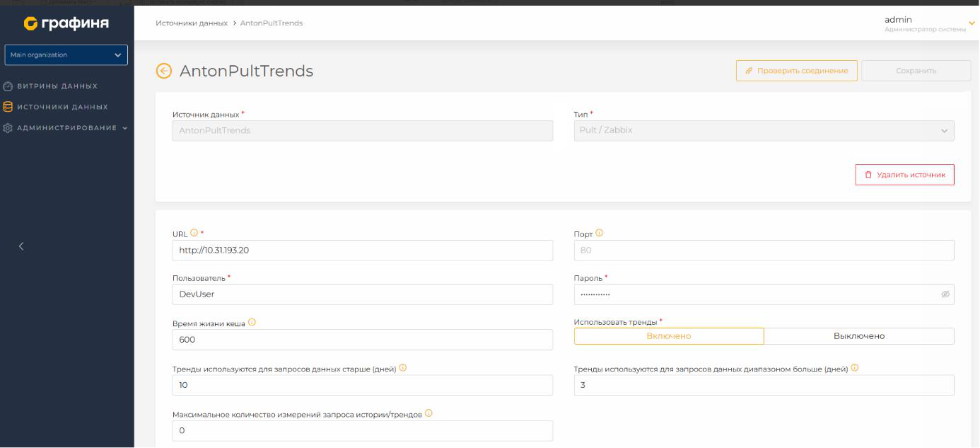980x448 pixels.
Task: Click the info icon next to Порт
Action: 599,233
